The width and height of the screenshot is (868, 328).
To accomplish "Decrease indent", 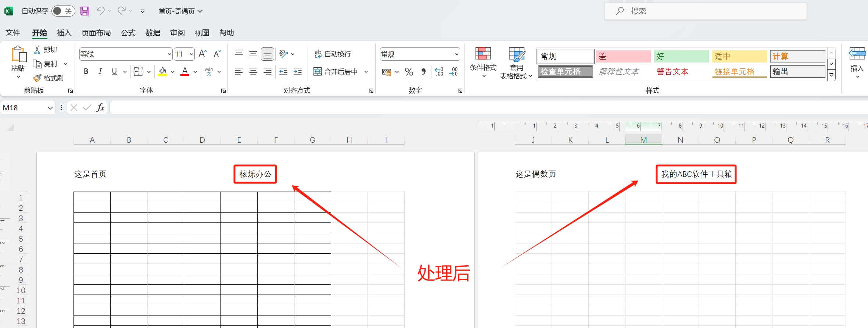I will pos(283,72).
